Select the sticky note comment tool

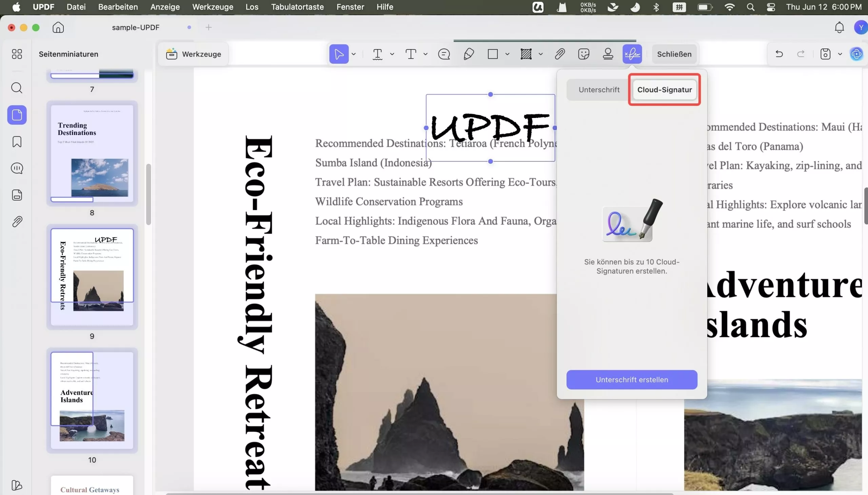pos(444,54)
